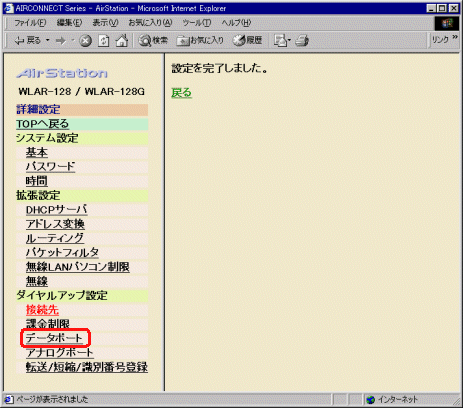463x408 pixels.
Task: Open the ルーティング link
Action: 55,238
